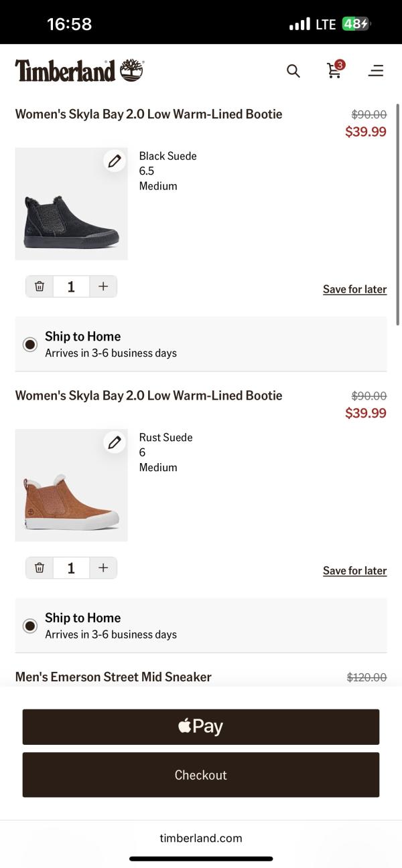
Task: Go to Timberland home via logo
Action: 79,70
